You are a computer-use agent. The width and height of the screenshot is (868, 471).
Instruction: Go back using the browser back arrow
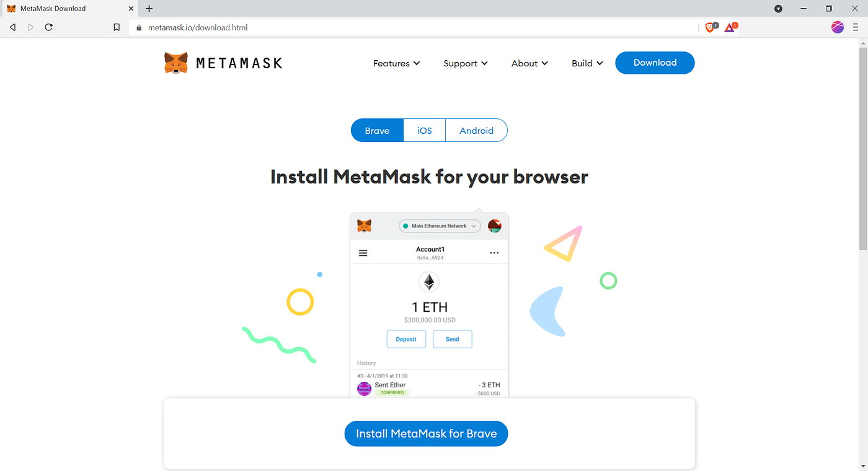click(13, 27)
